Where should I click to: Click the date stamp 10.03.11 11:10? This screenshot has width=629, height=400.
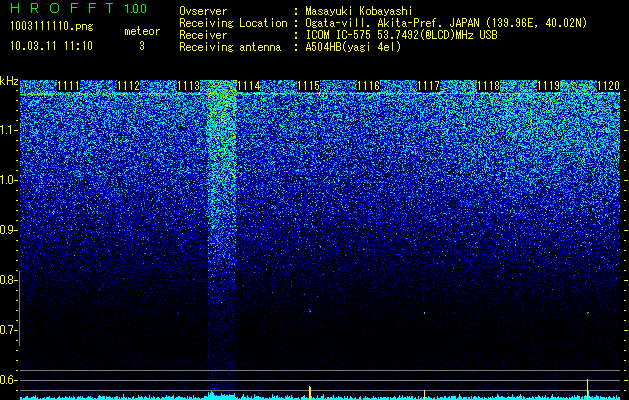pos(51,46)
